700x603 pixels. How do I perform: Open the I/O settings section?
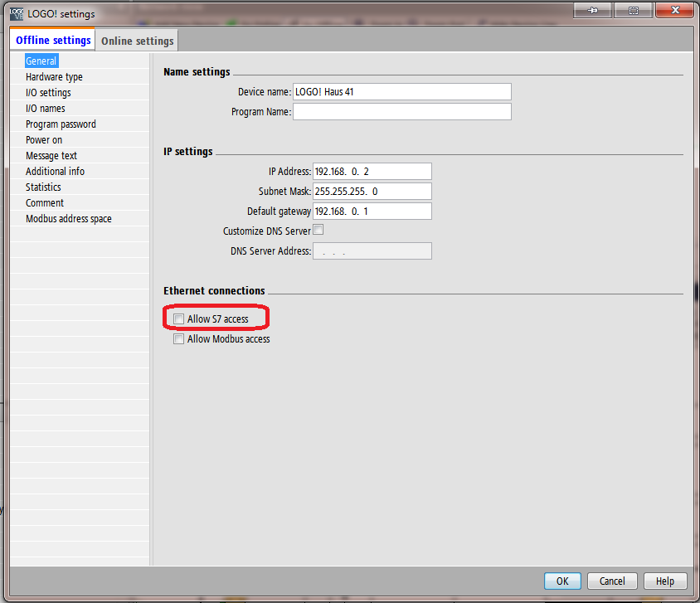point(48,92)
